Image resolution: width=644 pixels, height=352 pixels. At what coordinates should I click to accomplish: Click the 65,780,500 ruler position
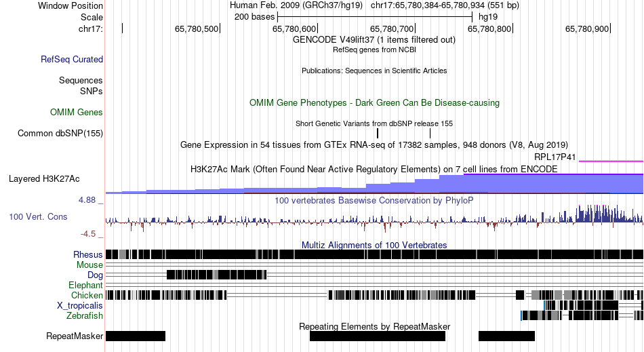pyautogui.click(x=197, y=28)
